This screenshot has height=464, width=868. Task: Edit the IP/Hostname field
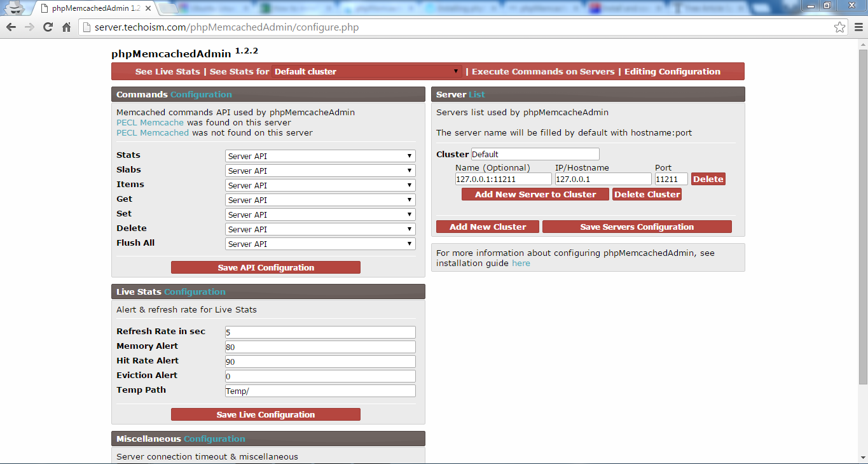tap(603, 179)
